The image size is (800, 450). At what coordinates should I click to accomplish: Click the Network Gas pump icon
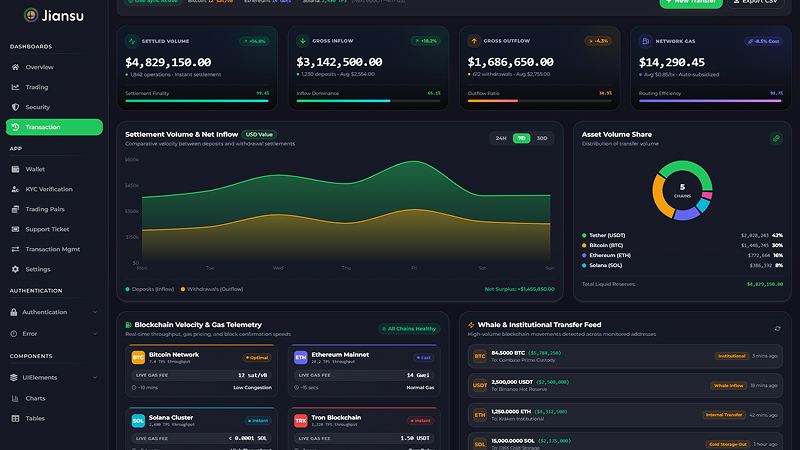(x=645, y=41)
